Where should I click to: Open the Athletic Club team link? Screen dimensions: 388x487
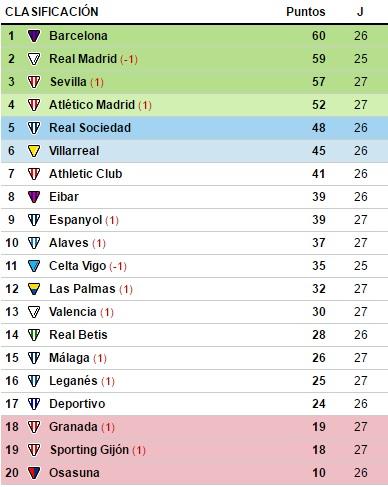point(86,174)
